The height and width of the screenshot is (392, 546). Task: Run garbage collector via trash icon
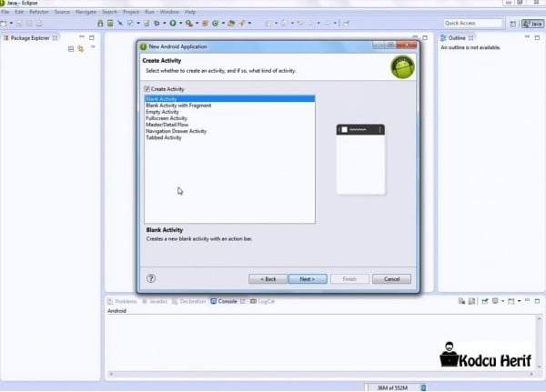423,387
